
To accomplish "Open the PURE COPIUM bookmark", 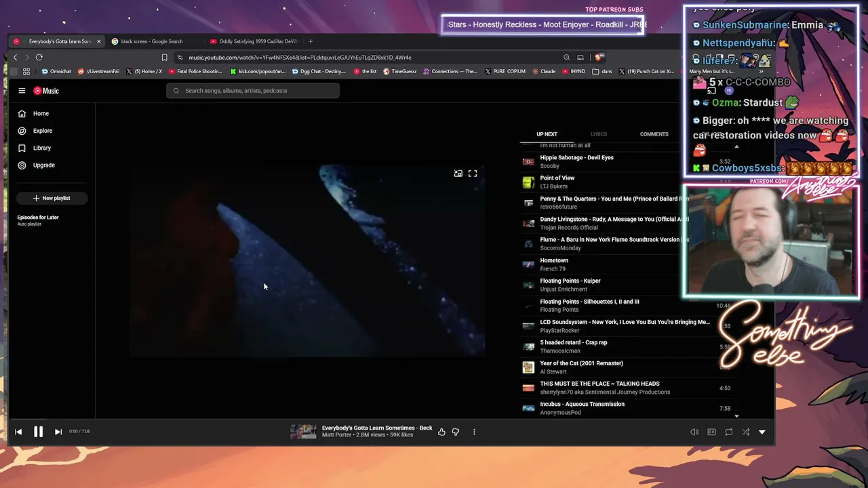I will click(x=505, y=71).
